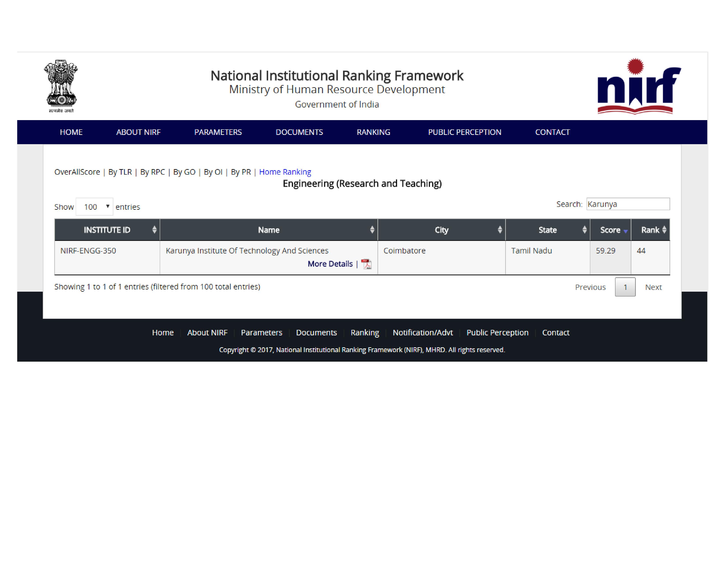
Task: Open CONTACT in the navigation bar
Action: 552,132
